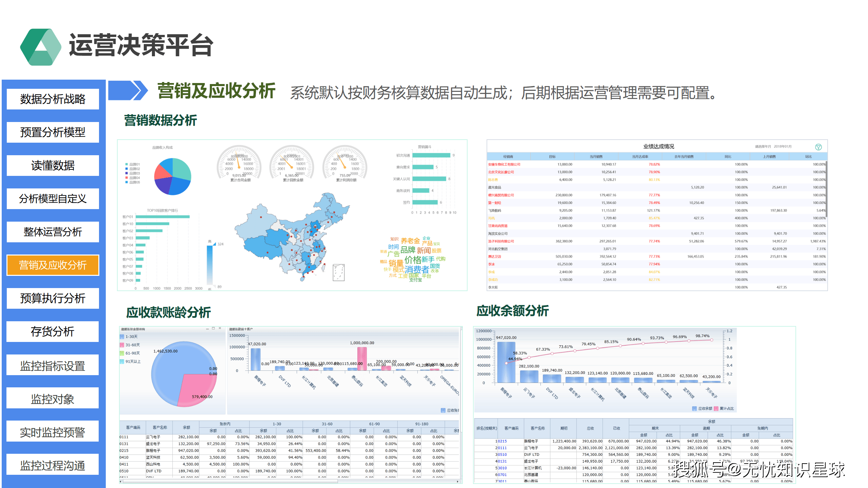The image size is (868, 488).
Task: Click 德兴商贸有限公司 dealer row
Action: point(657,195)
